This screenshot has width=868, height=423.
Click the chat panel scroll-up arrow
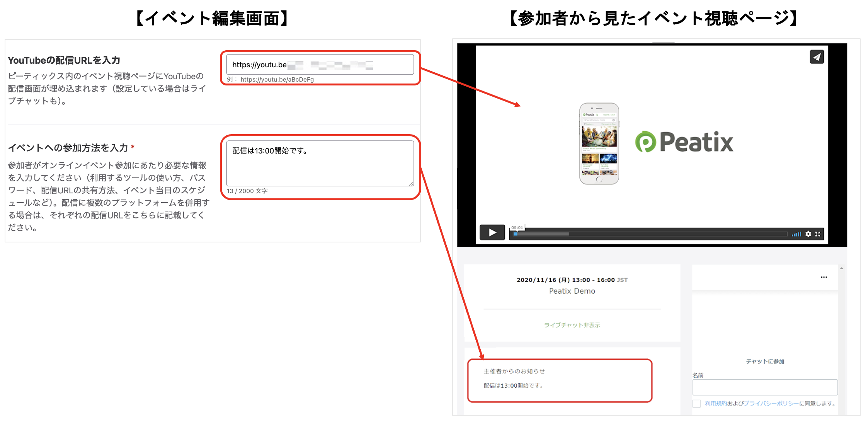tap(841, 268)
